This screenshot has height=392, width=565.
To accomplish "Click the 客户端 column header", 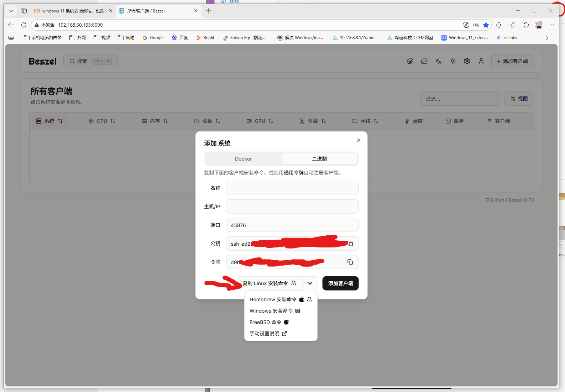I will coord(498,121).
